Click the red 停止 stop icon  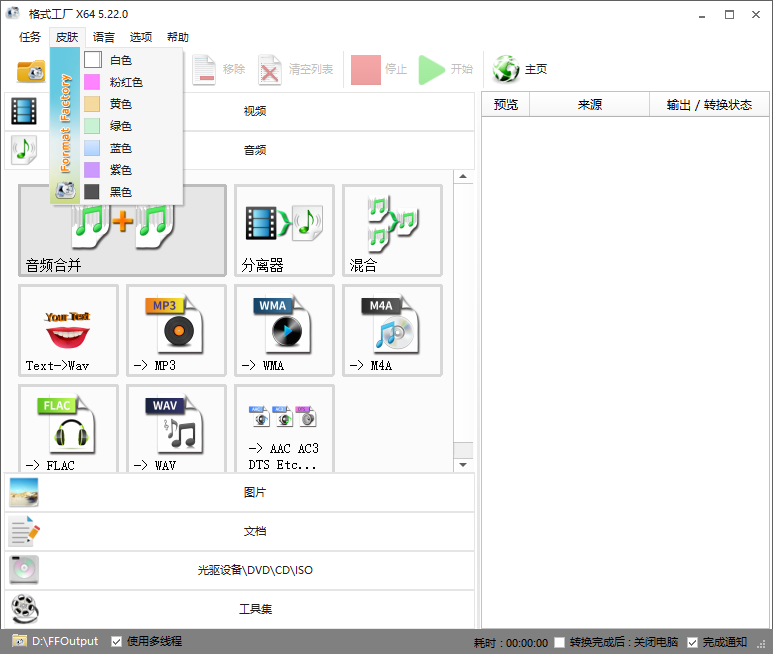(x=366, y=69)
